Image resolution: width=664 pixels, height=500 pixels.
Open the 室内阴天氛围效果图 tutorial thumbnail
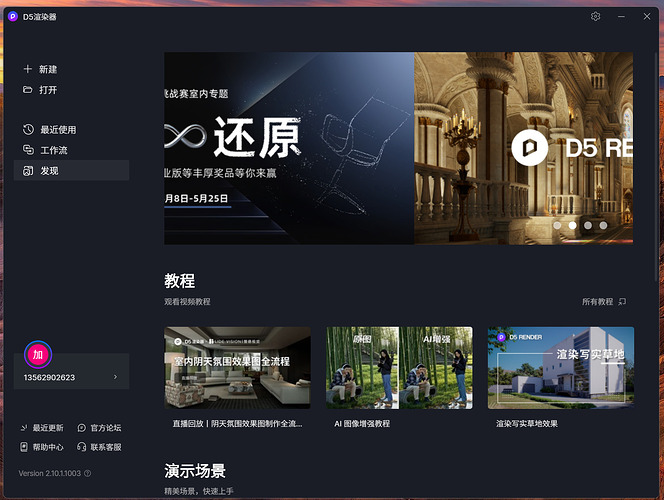click(237, 367)
